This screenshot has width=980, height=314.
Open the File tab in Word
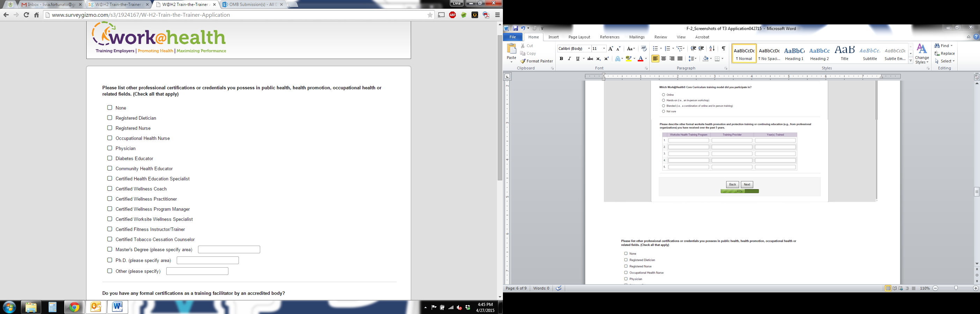pyautogui.click(x=512, y=37)
